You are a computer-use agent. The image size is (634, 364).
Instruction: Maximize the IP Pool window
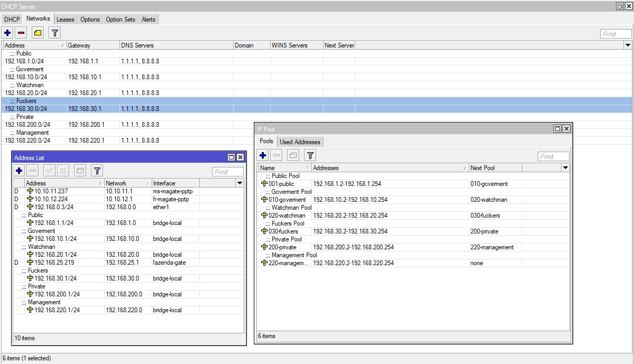tap(557, 128)
